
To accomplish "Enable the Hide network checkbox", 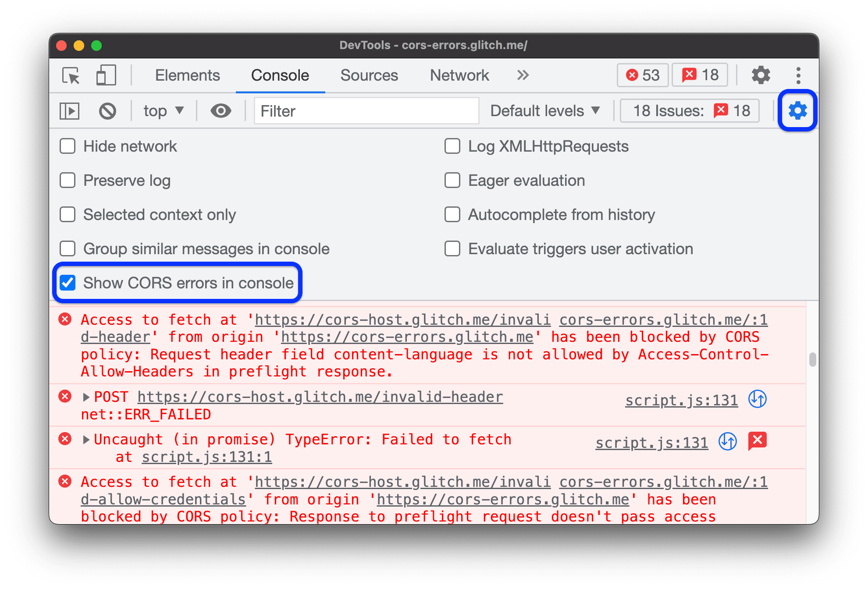I will (x=70, y=146).
